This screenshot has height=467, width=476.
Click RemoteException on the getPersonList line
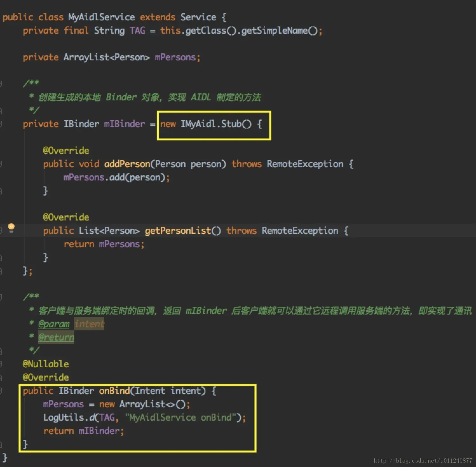[x=300, y=231]
